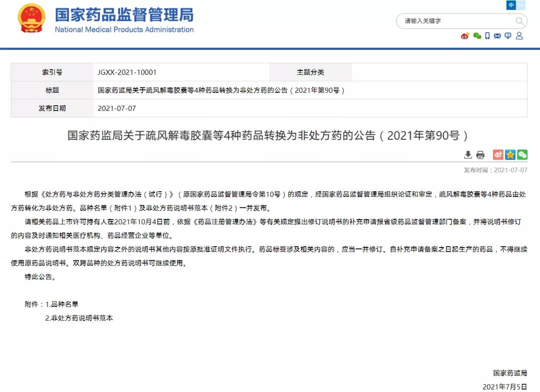Click the keyword search input field
The height and width of the screenshot is (392, 540).
coord(455,21)
